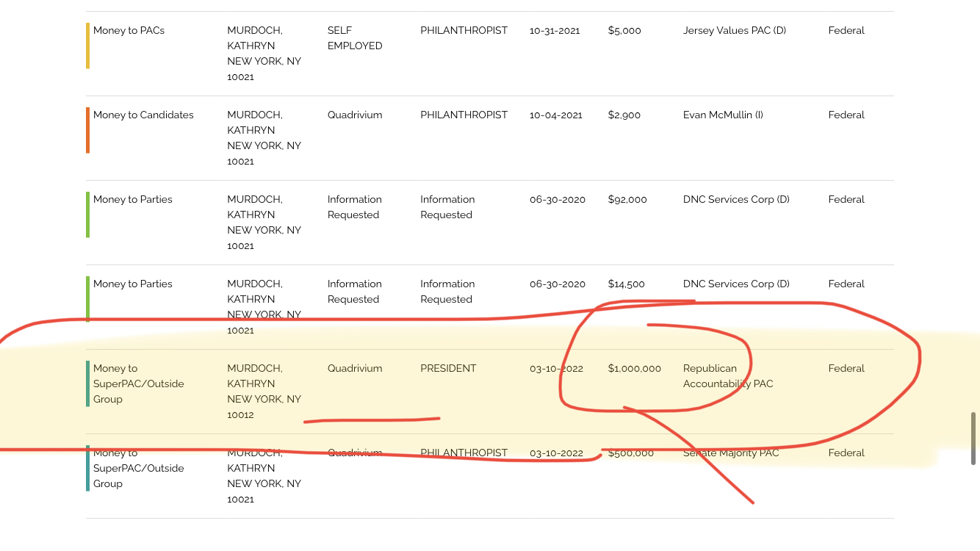
Task: Click date "06-30-2020" in the $14,500 row
Action: 558,284
